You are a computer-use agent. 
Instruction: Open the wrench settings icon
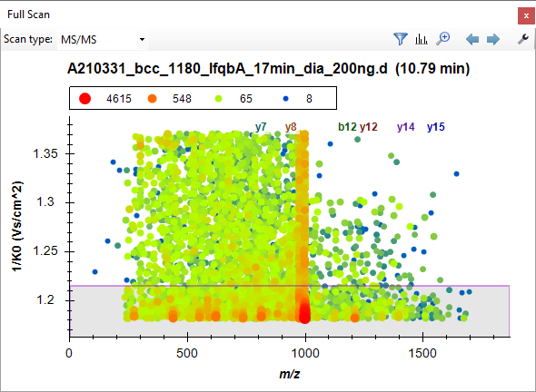[x=523, y=39]
